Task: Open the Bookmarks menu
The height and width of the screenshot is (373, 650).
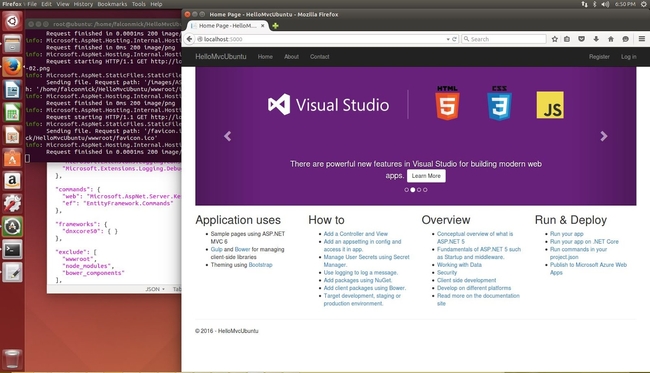Action: tap(112, 4)
